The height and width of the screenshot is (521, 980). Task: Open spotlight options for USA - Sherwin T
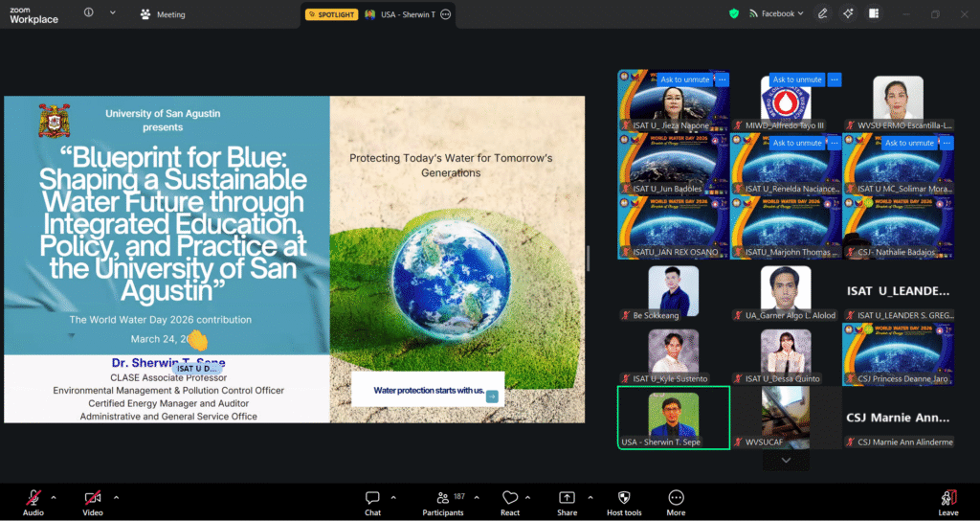(445, 14)
